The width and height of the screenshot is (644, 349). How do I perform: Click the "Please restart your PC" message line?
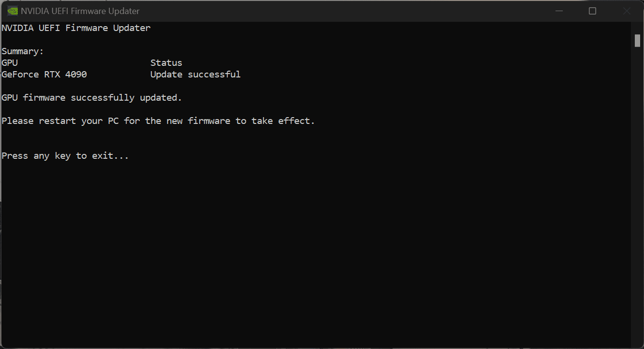159,121
